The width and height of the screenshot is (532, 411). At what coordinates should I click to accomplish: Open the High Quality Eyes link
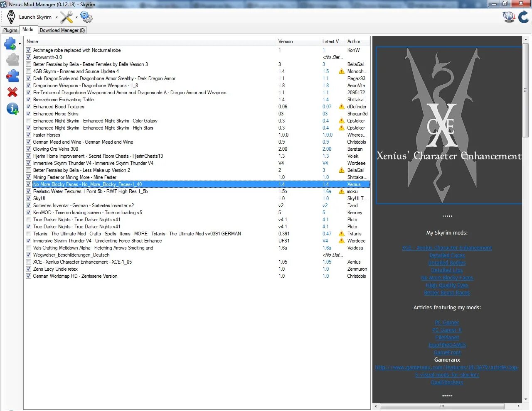(447, 285)
